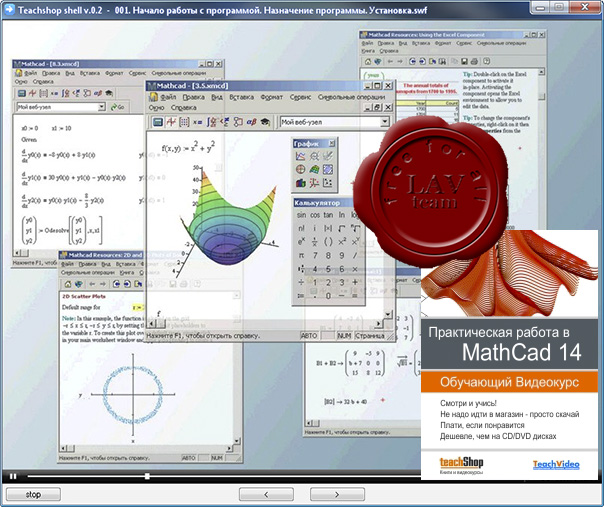Click Страница status cell in 3.5.xmcd window
Image resolution: width=604 pixels, height=507 pixels.
pyautogui.click(x=370, y=336)
